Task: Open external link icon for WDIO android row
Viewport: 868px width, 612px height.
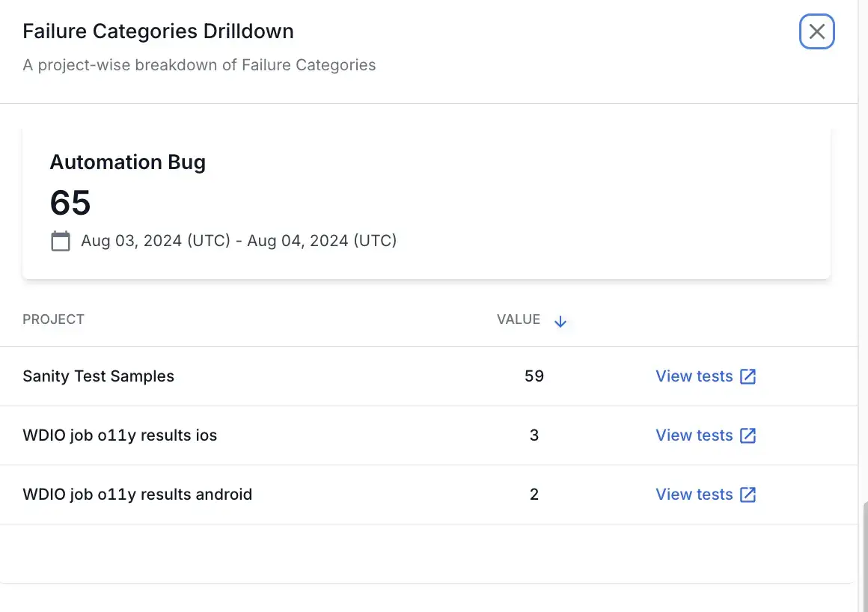Action: click(748, 495)
